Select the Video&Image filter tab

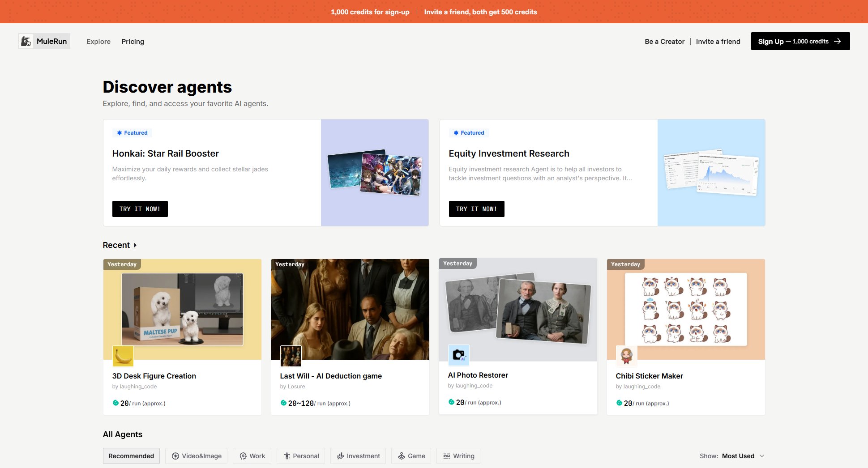click(196, 456)
